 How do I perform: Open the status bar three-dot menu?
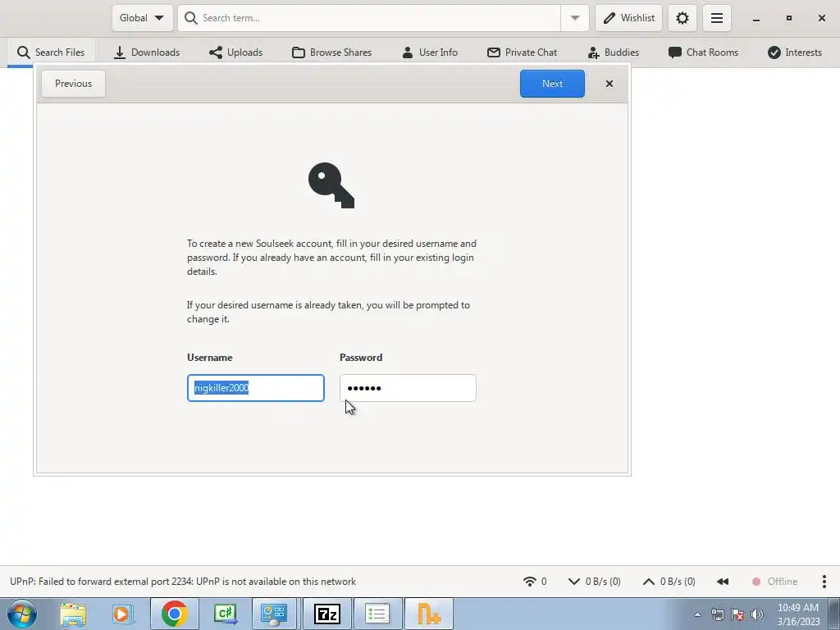[x=824, y=582]
